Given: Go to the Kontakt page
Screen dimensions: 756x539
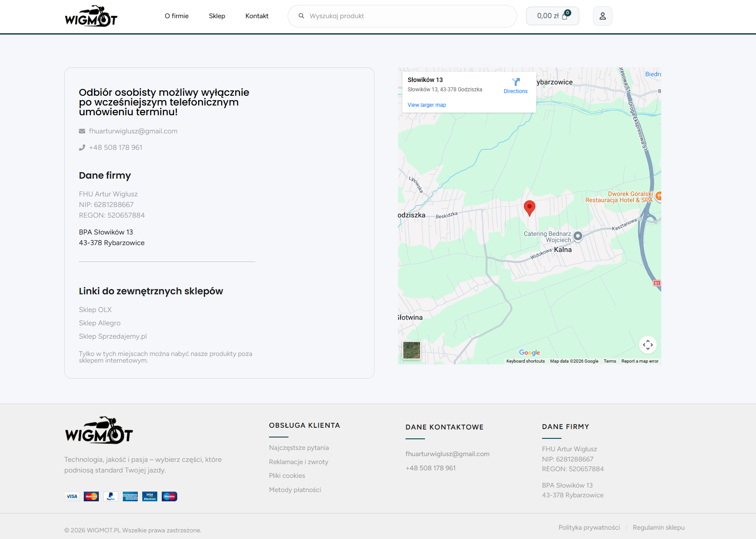Looking at the screenshot, I should [x=257, y=16].
